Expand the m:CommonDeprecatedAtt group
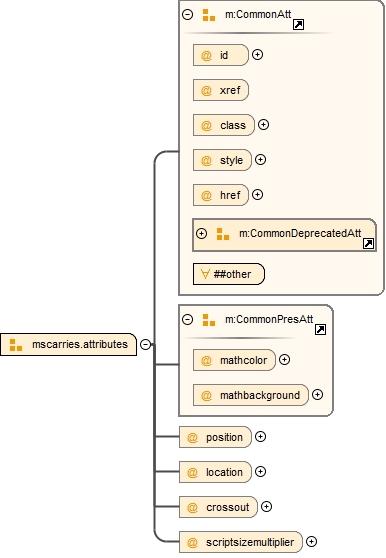Screen dimensions: 386x558 201,233
